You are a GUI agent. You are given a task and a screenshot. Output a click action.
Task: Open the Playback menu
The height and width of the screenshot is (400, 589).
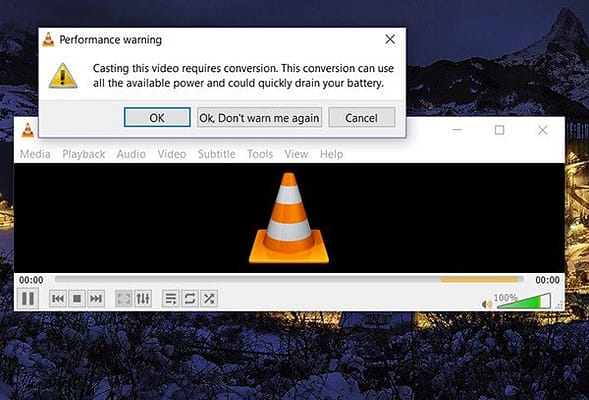(x=84, y=154)
